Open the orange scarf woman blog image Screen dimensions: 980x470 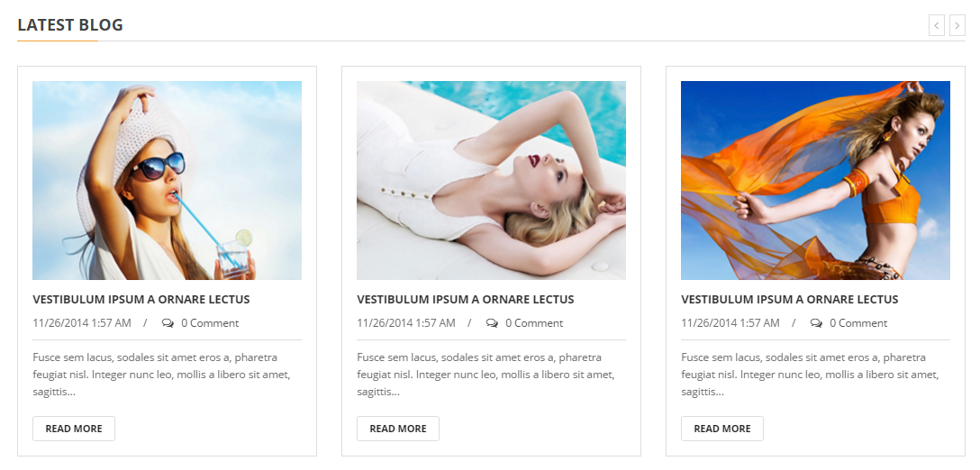point(816,180)
